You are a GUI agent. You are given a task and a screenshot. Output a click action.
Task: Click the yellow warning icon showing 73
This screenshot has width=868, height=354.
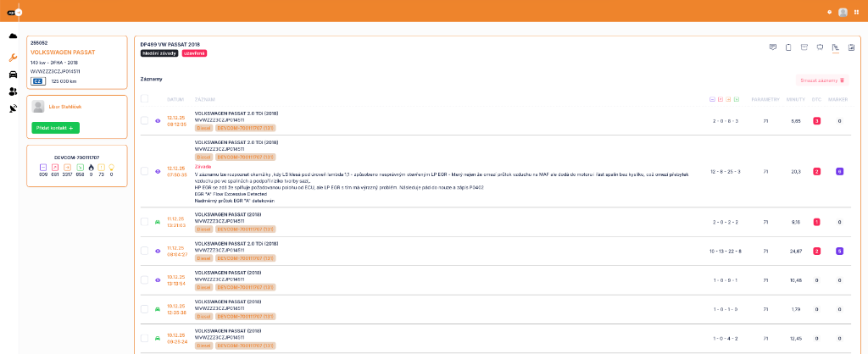pyautogui.click(x=101, y=167)
